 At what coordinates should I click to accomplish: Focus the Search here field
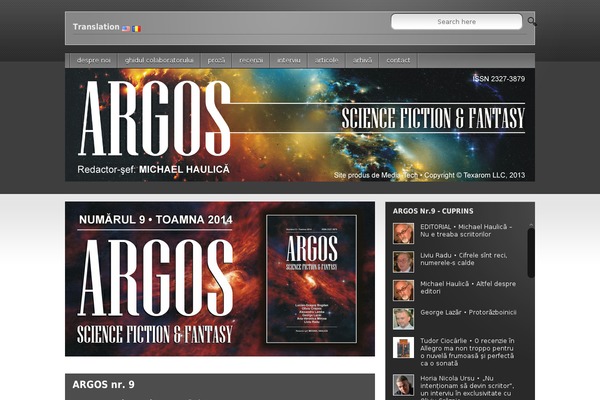click(x=457, y=22)
